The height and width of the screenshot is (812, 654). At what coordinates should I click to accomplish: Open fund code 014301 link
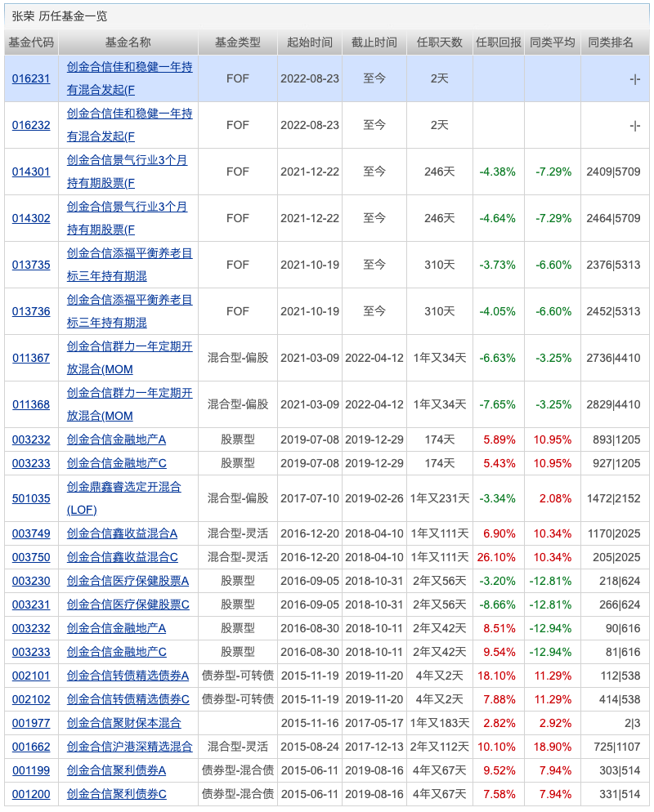(x=31, y=172)
